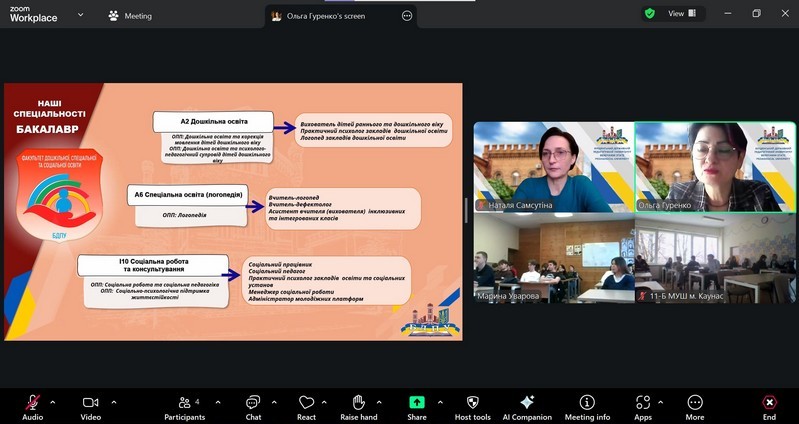Screen dimensions: 799x424
Task: Toggle the Video camera
Action: click(90, 402)
